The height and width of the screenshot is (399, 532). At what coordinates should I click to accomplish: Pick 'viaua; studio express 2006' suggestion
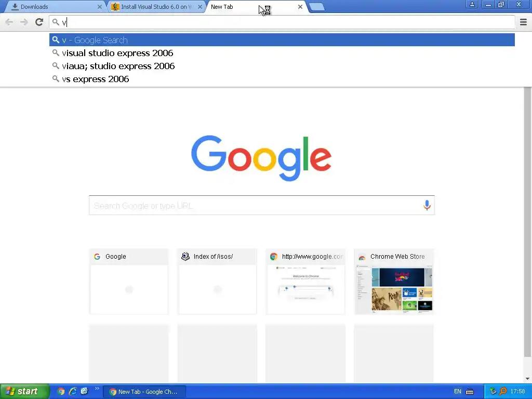(282, 66)
